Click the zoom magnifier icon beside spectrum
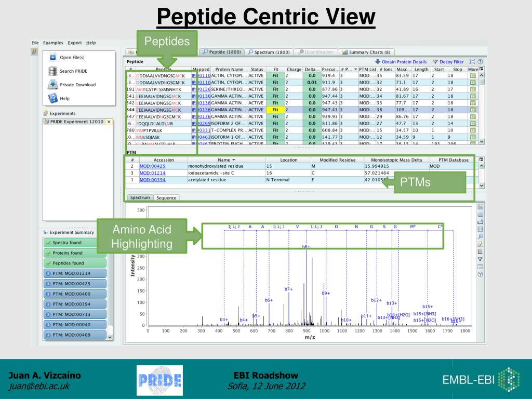 point(480,237)
